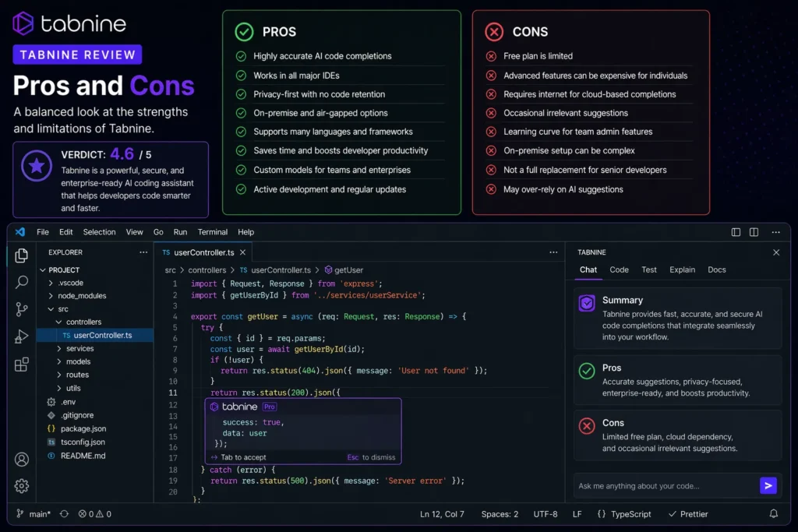
Task: Open the Selection menu
Action: click(x=99, y=232)
